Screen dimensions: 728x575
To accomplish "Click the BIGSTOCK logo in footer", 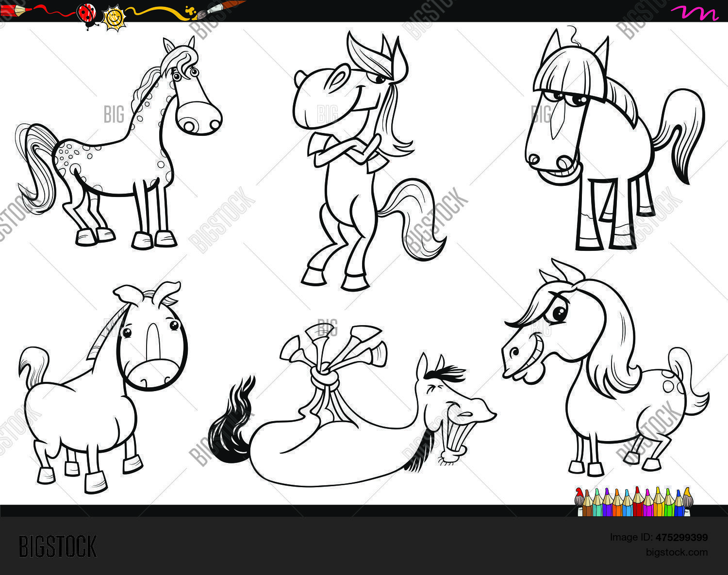I will (58, 547).
